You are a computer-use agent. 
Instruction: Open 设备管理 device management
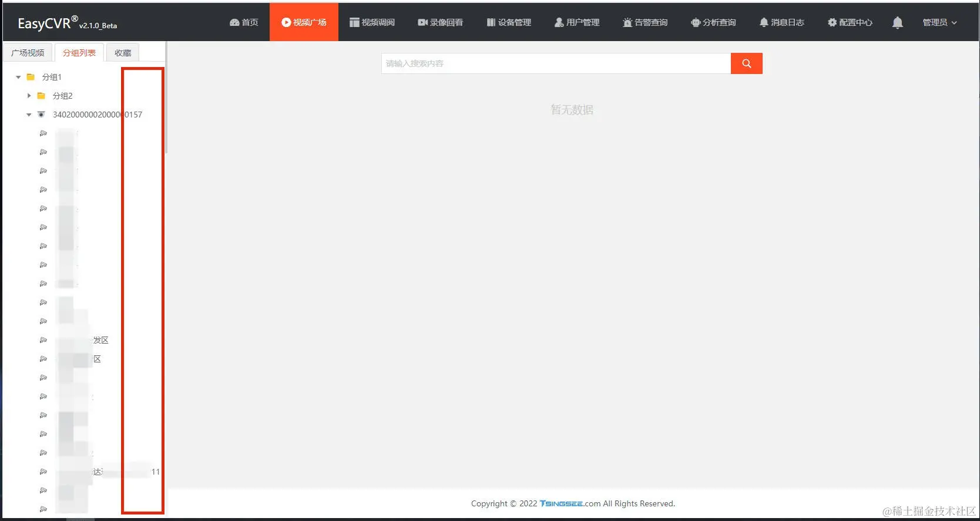coord(509,22)
